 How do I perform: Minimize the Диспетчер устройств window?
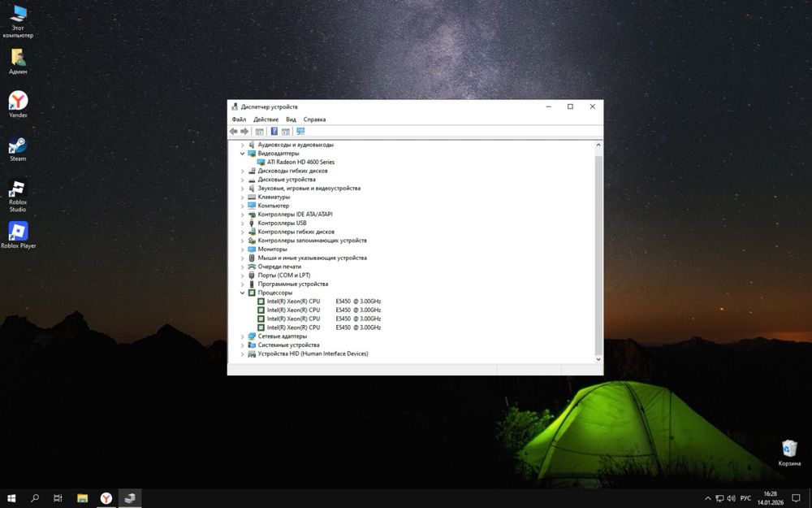tap(548, 106)
